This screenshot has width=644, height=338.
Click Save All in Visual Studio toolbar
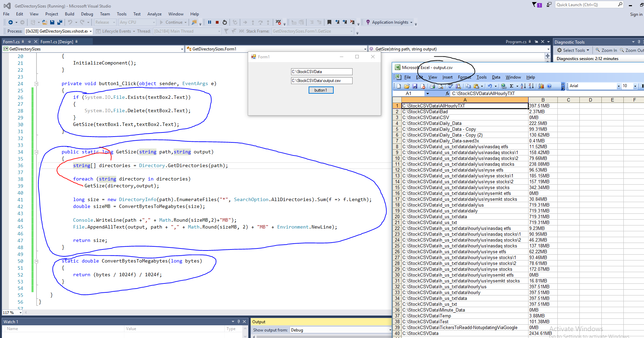[x=59, y=22]
